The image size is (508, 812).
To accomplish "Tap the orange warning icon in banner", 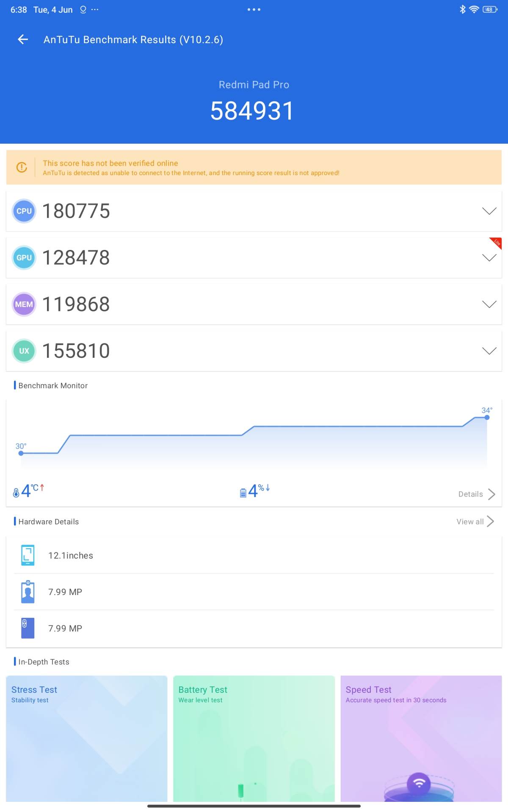I will point(22,167).
